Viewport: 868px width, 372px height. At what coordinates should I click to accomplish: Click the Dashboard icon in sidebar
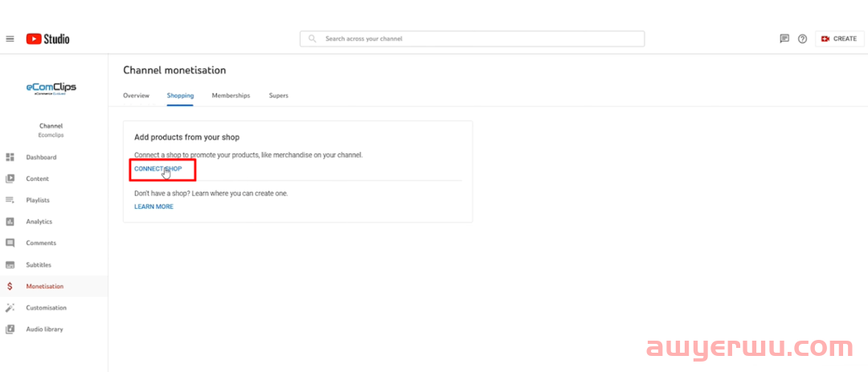click(x=10, y=157)
